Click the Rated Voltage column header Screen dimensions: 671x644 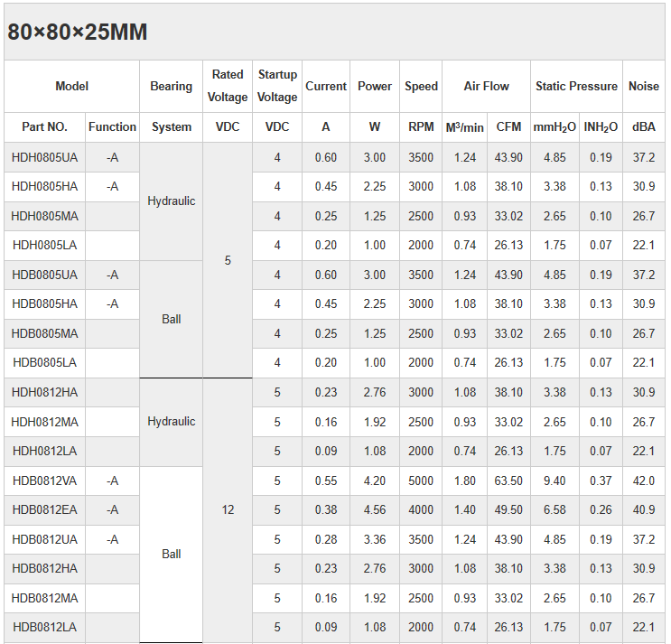pyautogui.click(x=228, y=86)
